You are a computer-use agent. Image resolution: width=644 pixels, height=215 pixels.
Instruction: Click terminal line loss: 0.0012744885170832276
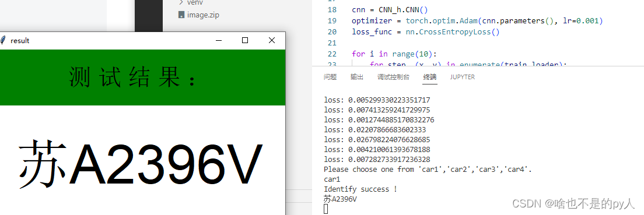click(x=379, y=120)
